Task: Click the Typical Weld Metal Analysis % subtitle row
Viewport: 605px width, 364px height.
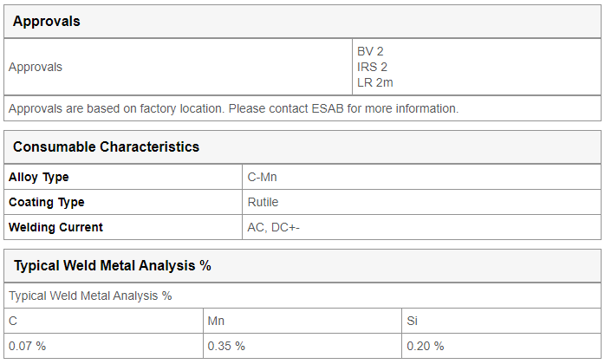Action: pyautogui.click(x=302, y=296)
